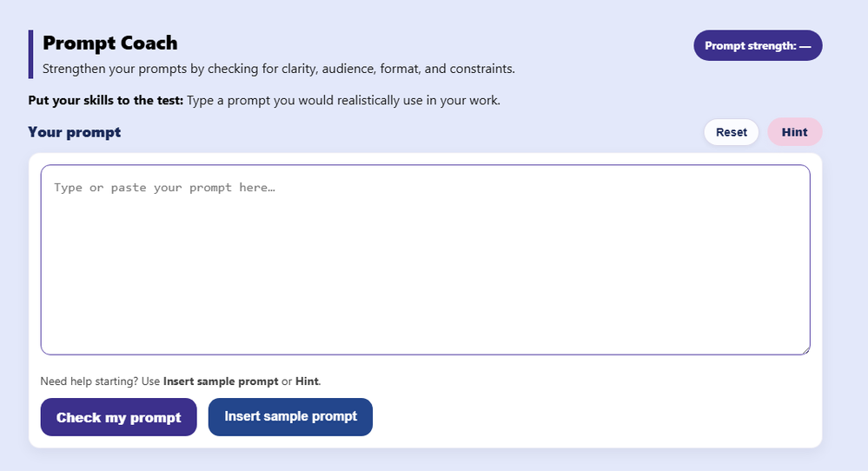
Task: Click the Reset button
Action: [x=731, y=132]
